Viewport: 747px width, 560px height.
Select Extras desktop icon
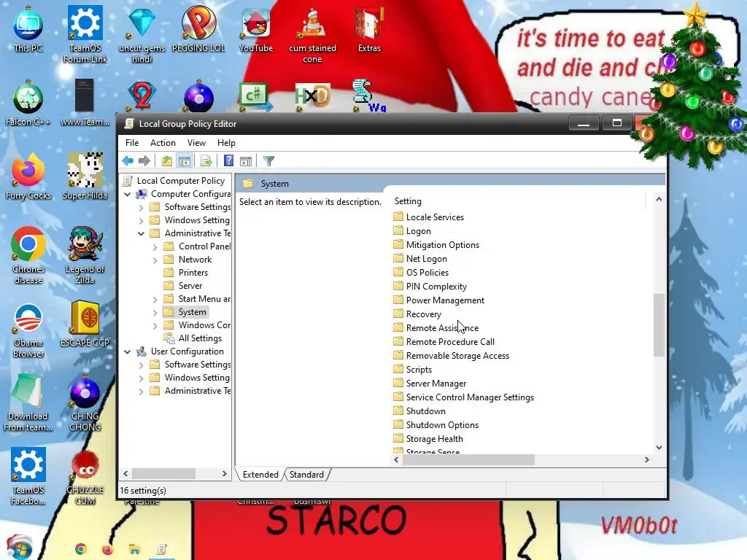point(369,29)
